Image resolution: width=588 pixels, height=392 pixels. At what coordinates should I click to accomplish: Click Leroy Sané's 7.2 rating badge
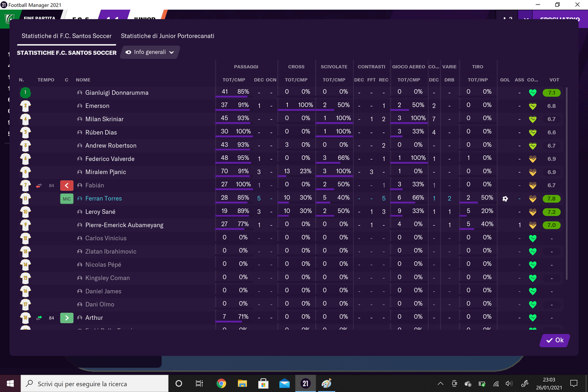pyautogui.click(x=552, y=212)
